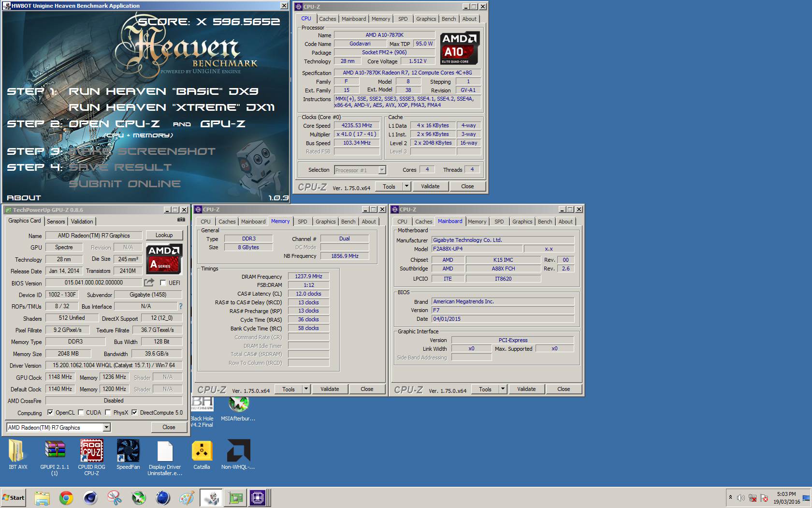Click Validate in CPU-Z Memory window

coord(330,389)
